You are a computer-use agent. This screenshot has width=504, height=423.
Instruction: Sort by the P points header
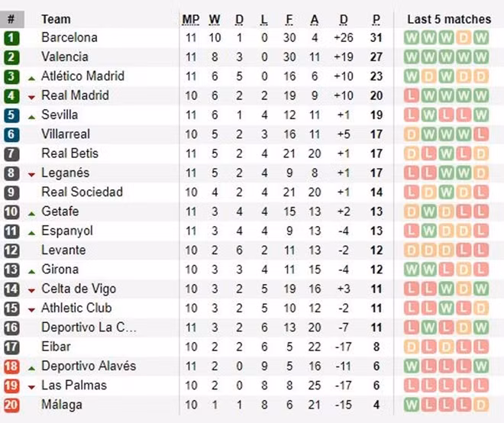(376, 20)
